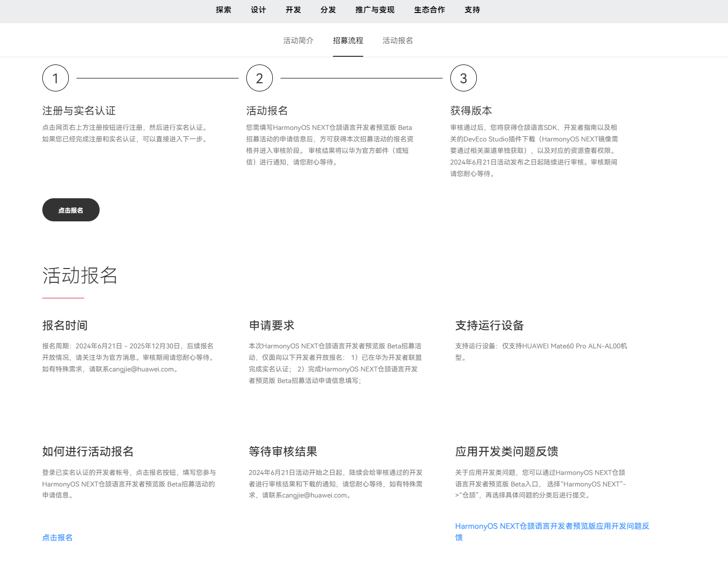Click the 支持运行设备 heading
This screenshot has width=728, height=563.
coord(489,325)
